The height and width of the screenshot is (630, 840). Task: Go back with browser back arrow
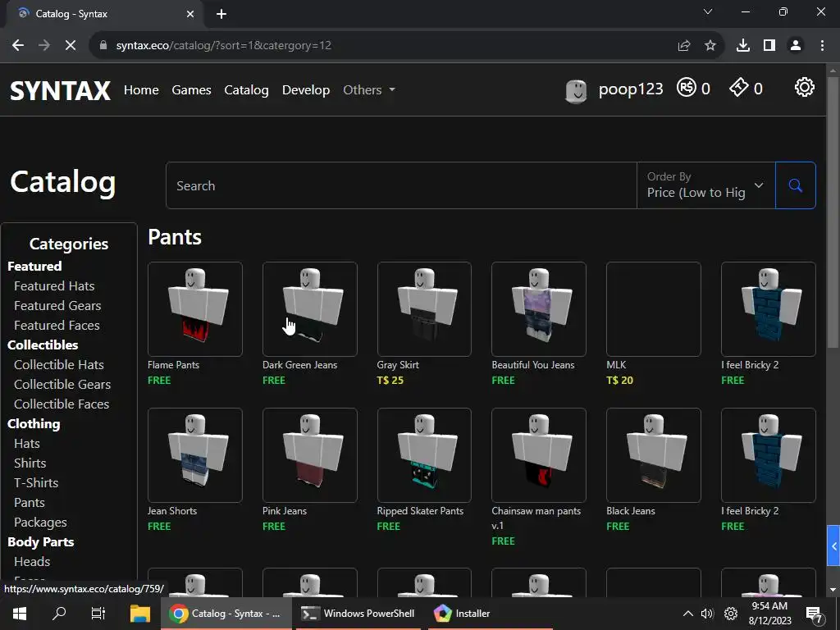click(18, 46)
